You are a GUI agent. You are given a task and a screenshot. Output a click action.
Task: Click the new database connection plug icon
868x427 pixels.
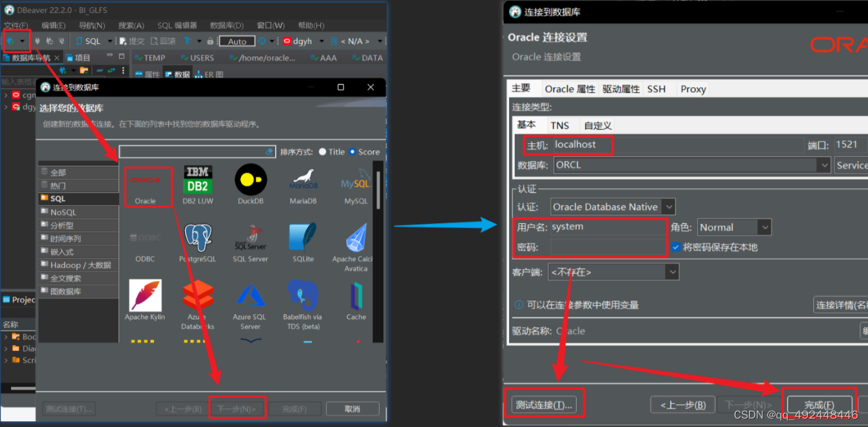click(11, 41)
